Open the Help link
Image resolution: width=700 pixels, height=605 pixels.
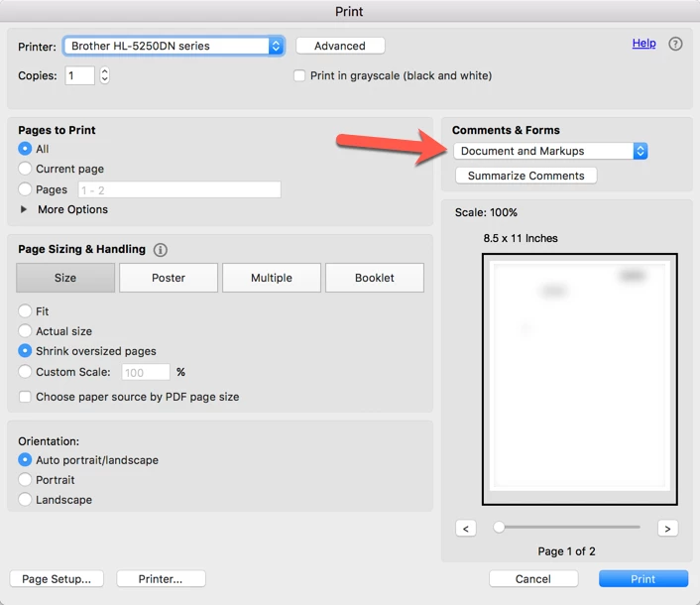pyautogui.click(x=643, y=44)
